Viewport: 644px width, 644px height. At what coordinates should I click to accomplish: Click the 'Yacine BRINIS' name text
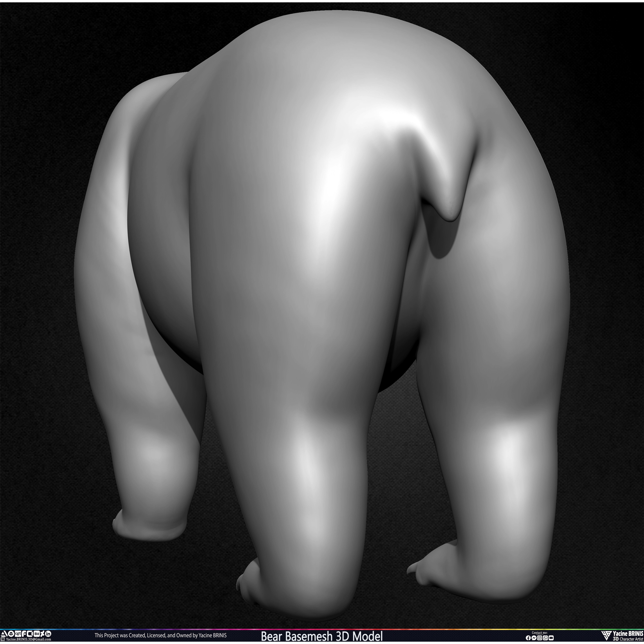tap(628, 633)
